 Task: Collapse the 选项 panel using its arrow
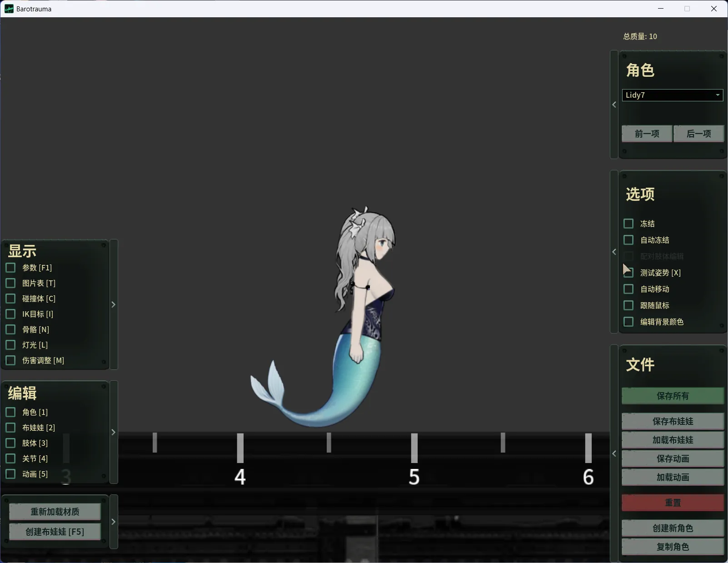pyautogui.click(x=614, y=252)
